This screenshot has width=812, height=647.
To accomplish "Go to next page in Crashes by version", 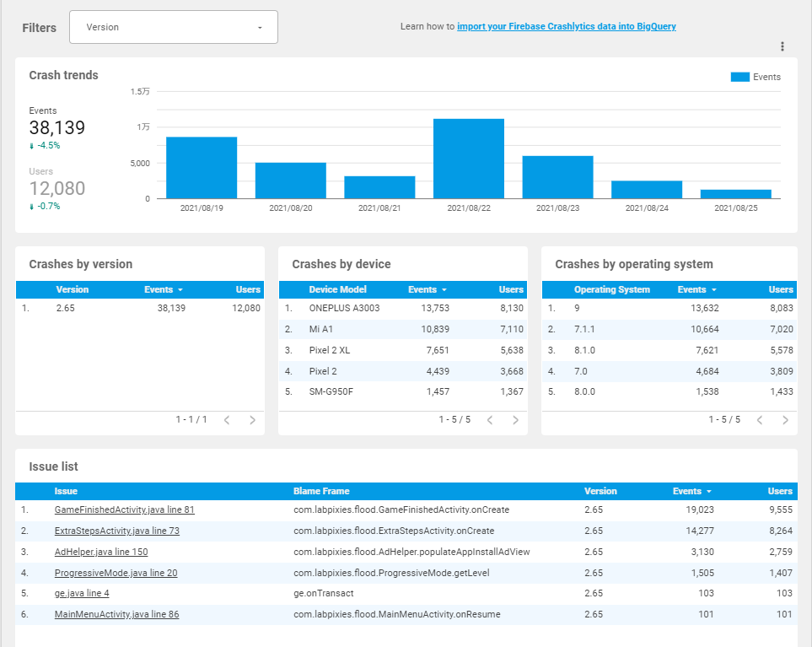I will coord(252,420).
